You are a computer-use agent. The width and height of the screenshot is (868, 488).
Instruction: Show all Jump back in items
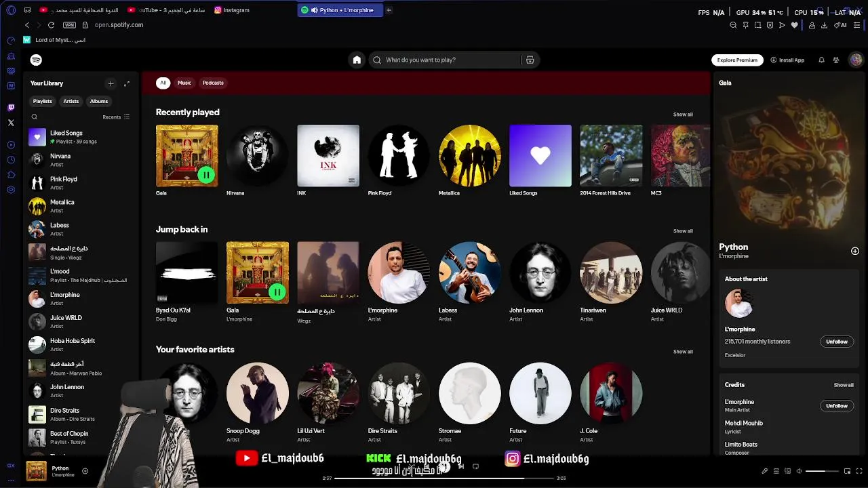point(683,231)
